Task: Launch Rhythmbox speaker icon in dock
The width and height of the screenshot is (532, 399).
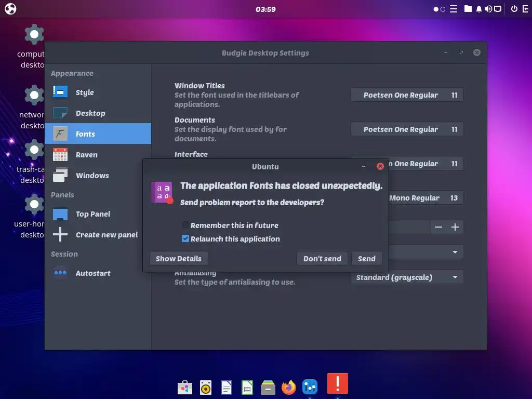Action: click(x=206, y=388)
